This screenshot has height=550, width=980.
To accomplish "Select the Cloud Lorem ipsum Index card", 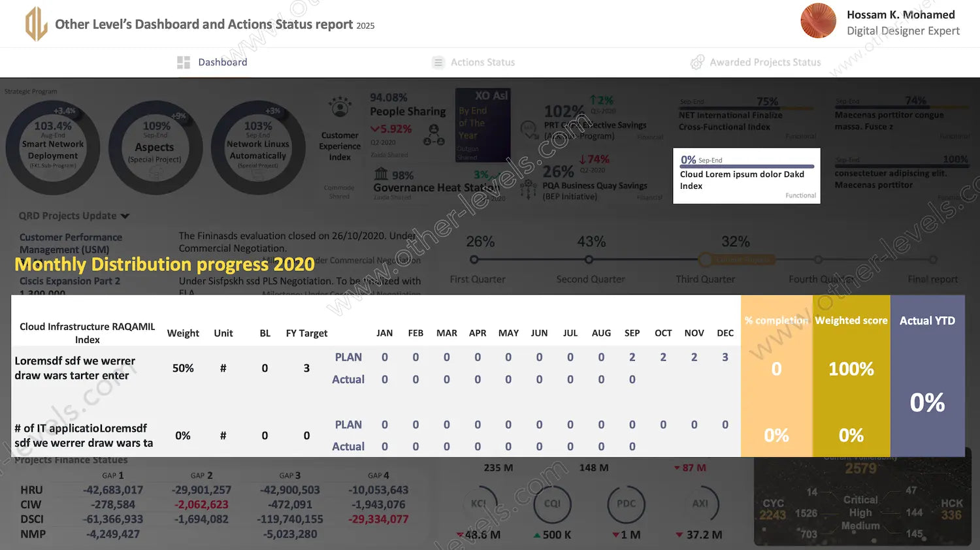I will [746, 176].
